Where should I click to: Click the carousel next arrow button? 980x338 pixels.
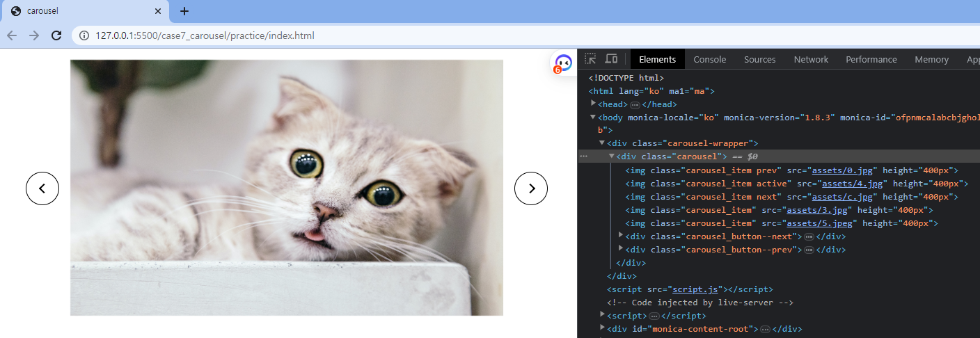(x=531, y=188)
